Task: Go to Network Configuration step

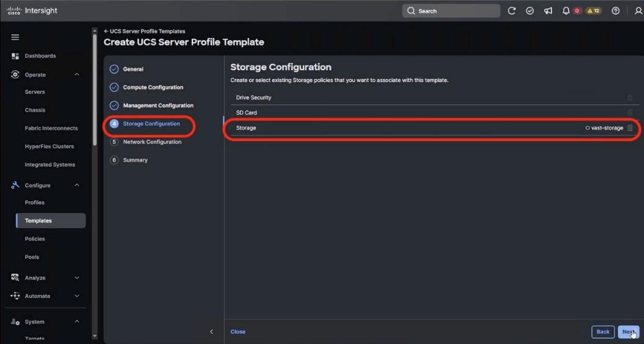Action: 152,142
